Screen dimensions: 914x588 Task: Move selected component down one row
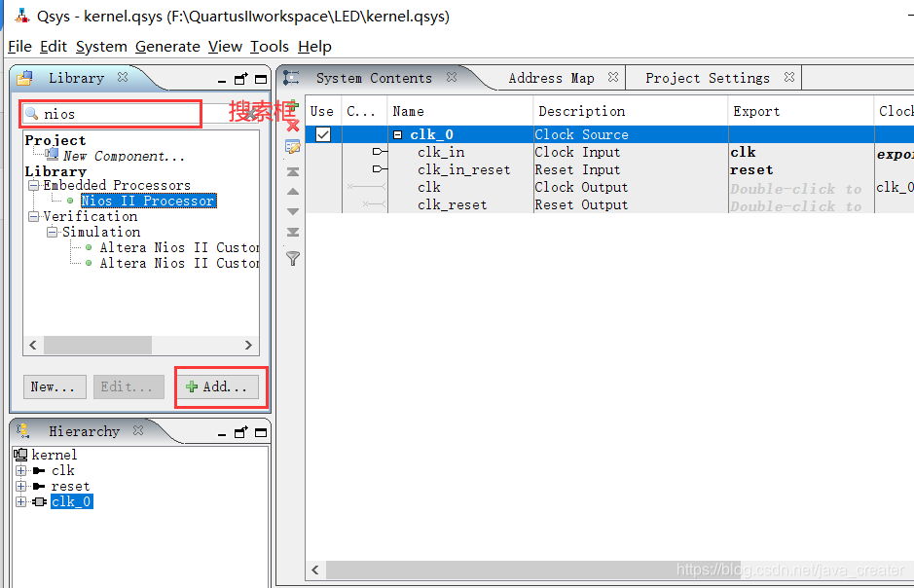tap(293, 211)
